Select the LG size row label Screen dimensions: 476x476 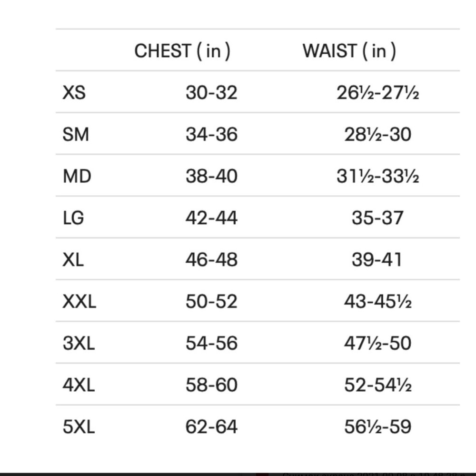pos(73,218)
